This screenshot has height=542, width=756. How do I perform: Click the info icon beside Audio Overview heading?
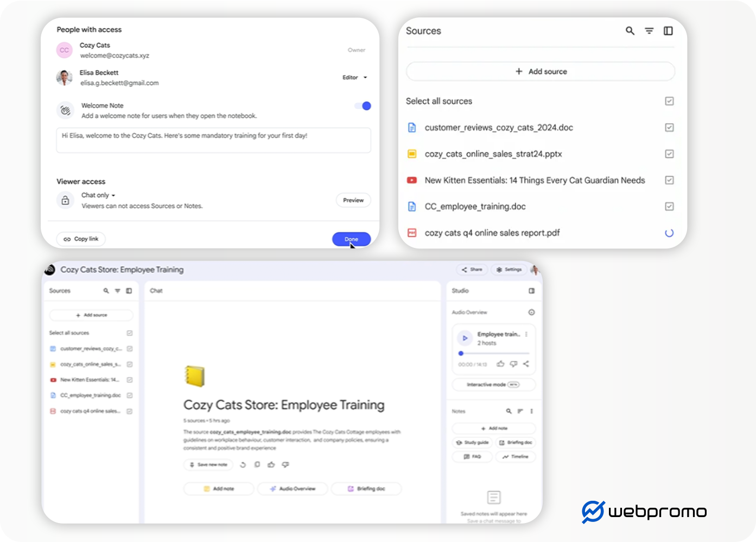pos(531,313)
